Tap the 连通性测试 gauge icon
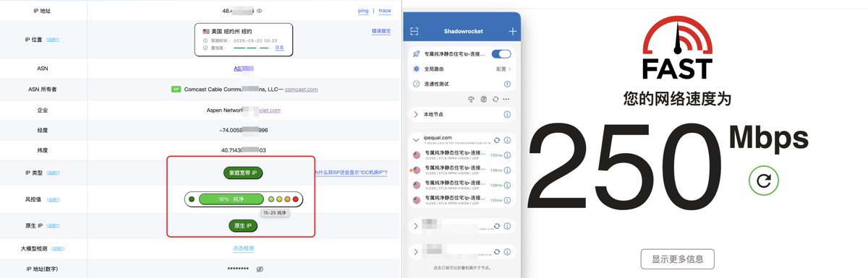Image resolution: width=868 pixels, height=278 pixels. click(x=416, y=84)
